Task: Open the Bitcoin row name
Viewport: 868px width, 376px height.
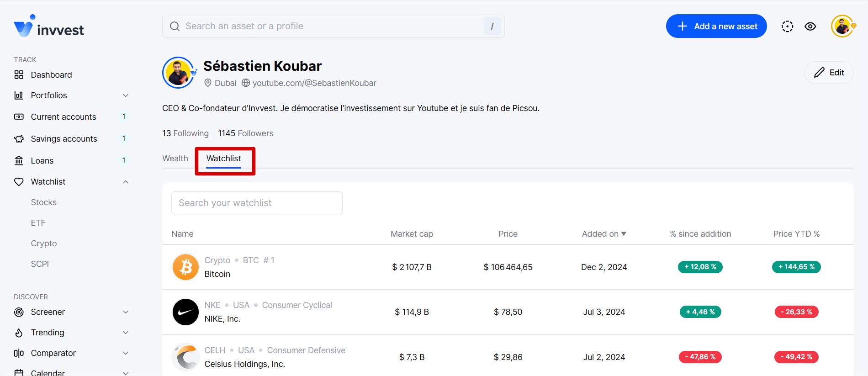Action: 217,274
